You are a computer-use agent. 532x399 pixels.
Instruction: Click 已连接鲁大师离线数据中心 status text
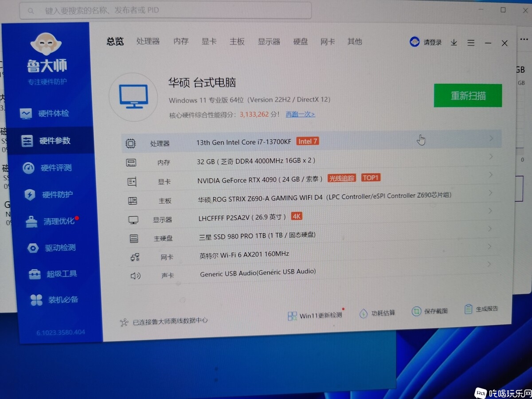[170, 321]
